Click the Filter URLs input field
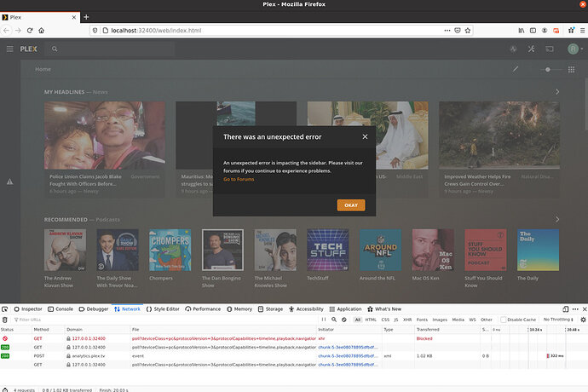 (x=164, y=320)
